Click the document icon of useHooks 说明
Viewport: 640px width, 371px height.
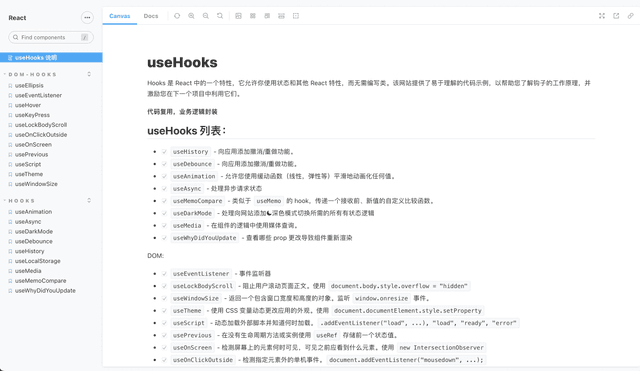pyautogui.click(x=10, y=58)
